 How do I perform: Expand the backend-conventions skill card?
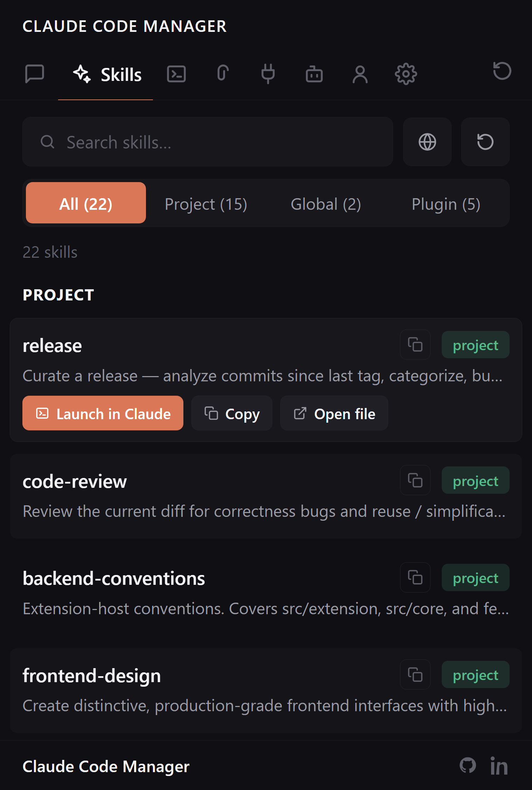coord(266,594)
